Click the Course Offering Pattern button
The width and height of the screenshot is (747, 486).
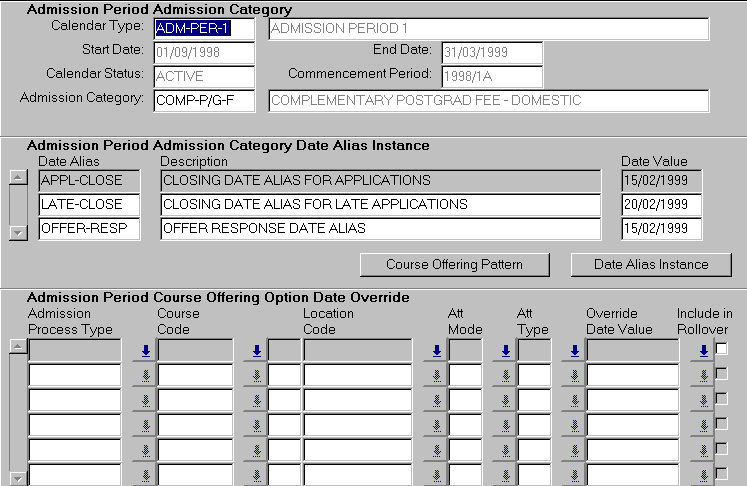[455, 264]
